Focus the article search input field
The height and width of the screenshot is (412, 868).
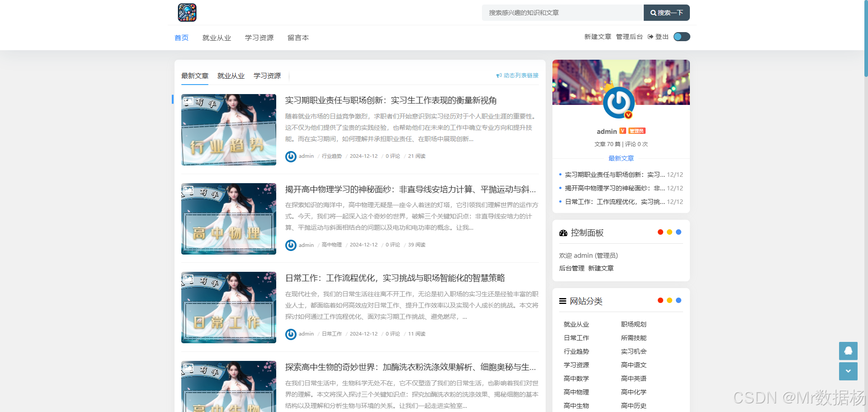[x=563, y=13]
